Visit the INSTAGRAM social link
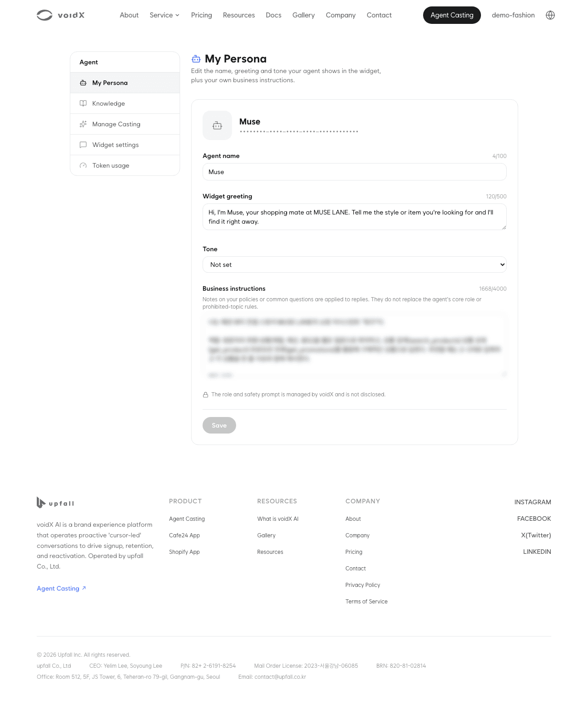Image resolution: width=588 pixels, height=710 pixels. 533,502
